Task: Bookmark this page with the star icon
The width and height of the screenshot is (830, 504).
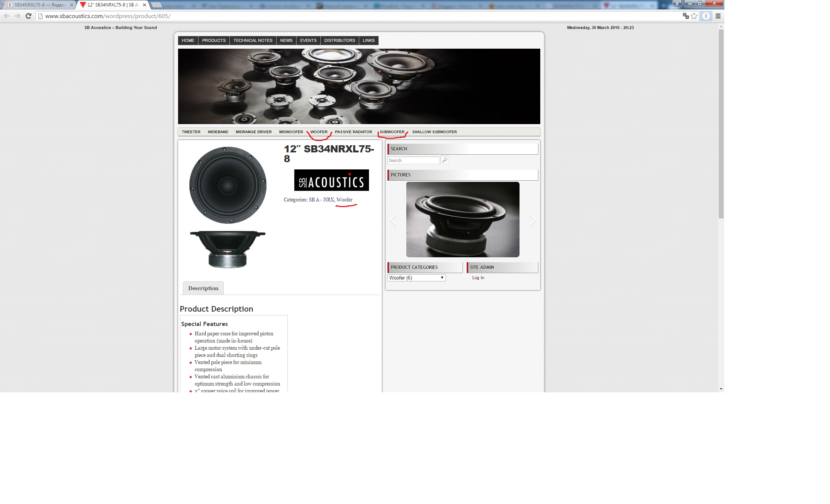Action: click(694, 16)
